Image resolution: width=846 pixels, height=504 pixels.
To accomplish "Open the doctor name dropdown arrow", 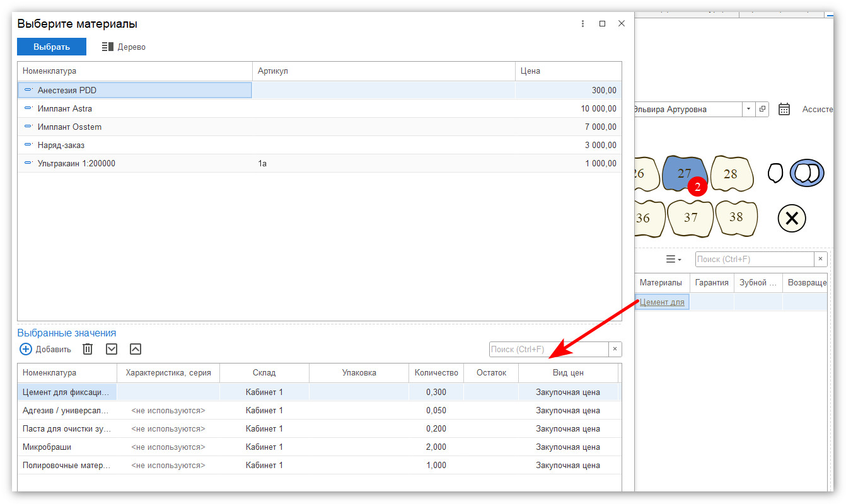I will click(748, 109).
